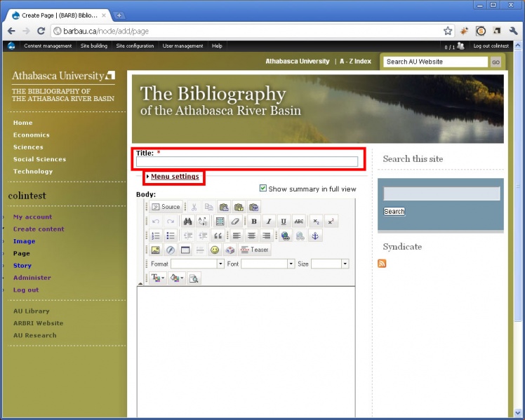Open the Economics navigation link
Image resolution: width=525 pixels, height=420 pixels.
(32, 135)
